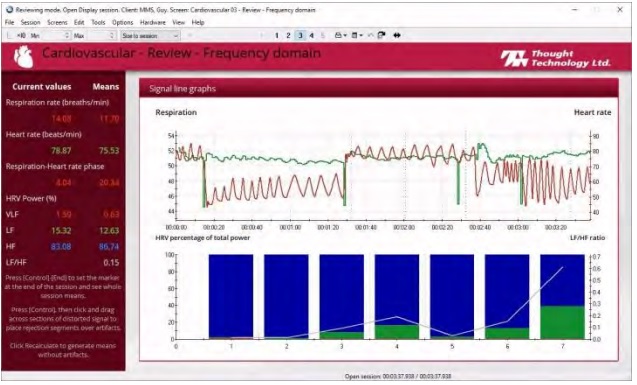Open the Help menu

[x=198, y=23]
